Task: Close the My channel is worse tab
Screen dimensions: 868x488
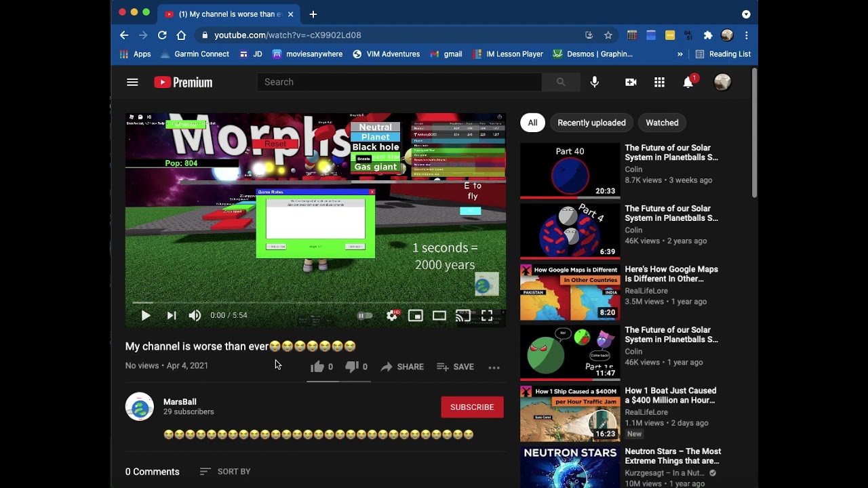Action: click(x=290, y=14)
